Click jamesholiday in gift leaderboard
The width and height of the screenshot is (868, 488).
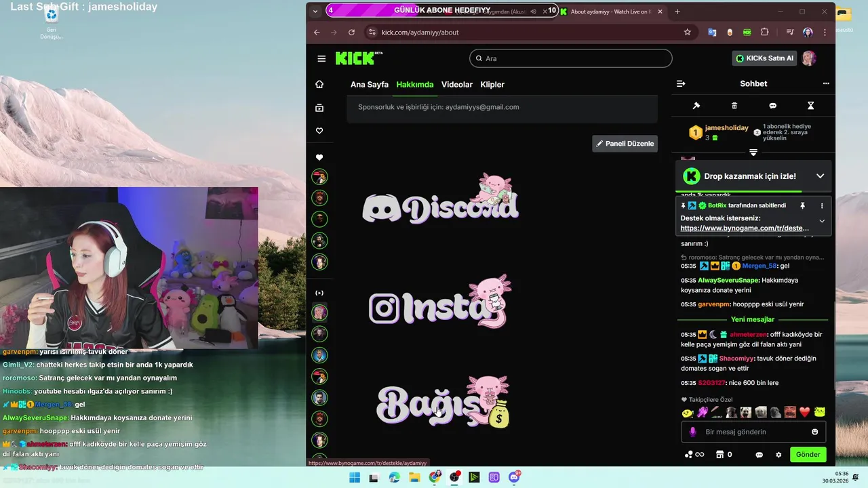tap(726, 128)
